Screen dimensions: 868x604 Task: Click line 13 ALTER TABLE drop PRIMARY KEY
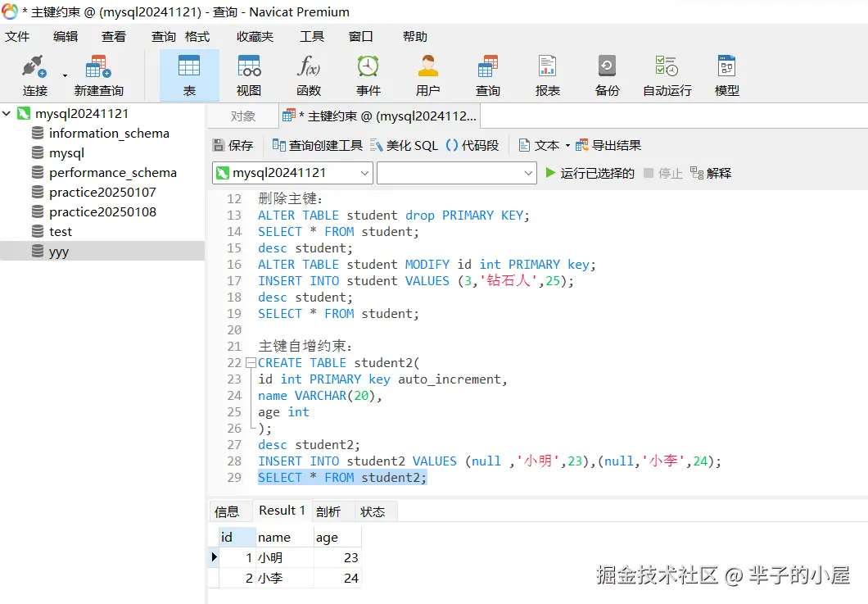pos(394,216)
